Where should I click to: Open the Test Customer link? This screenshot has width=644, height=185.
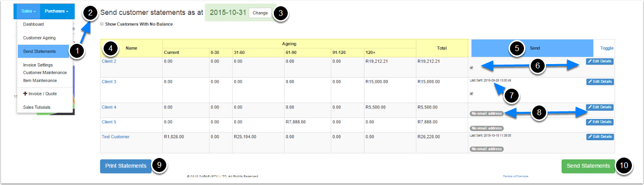tap(116, 137)
